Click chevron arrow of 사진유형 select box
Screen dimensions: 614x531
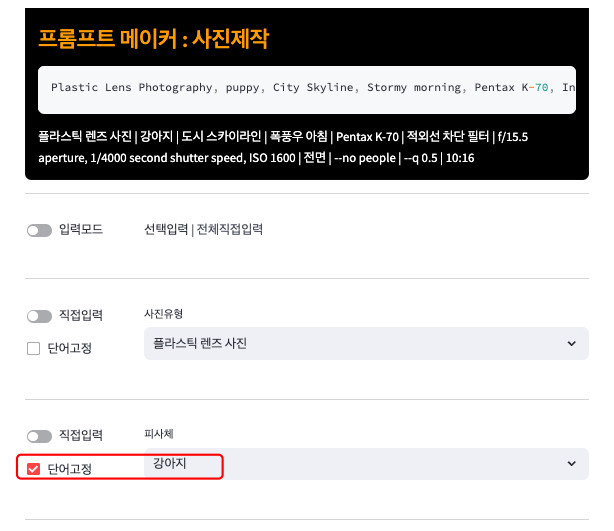(572, 343)
